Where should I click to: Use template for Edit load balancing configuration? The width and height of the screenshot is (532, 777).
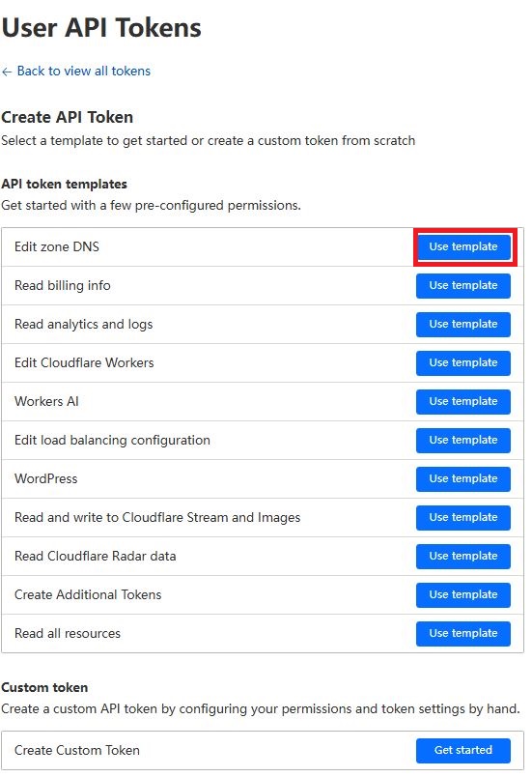pyautogui.click(x=462, y=440)
